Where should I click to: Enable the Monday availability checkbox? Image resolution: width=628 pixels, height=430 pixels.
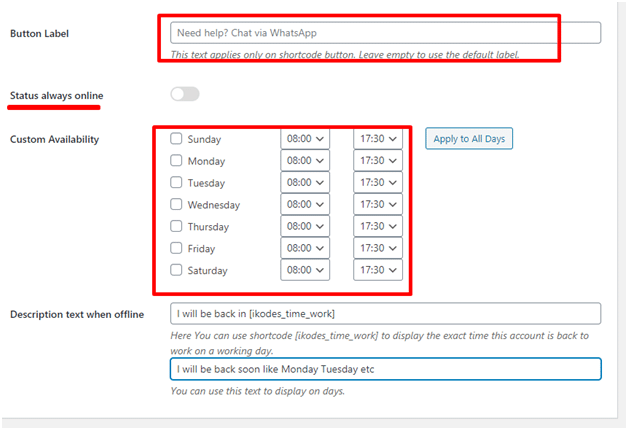[177, 161]
